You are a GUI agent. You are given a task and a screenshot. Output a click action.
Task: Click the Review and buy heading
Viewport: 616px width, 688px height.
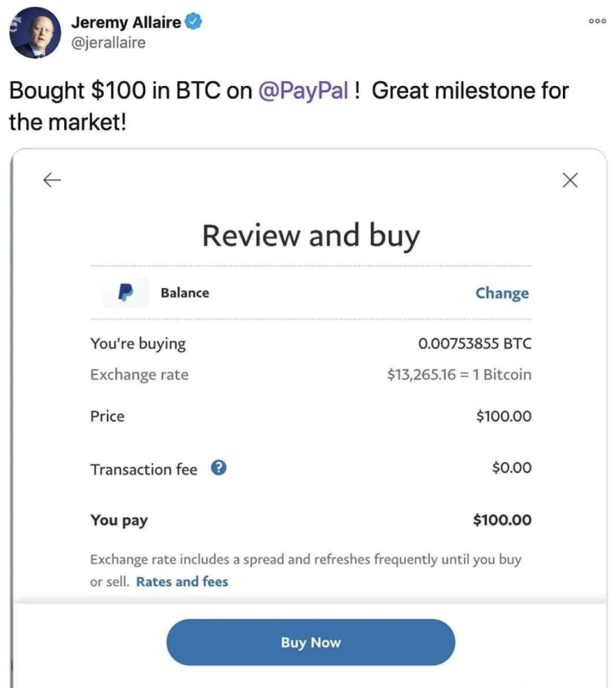tap(310, 235)
